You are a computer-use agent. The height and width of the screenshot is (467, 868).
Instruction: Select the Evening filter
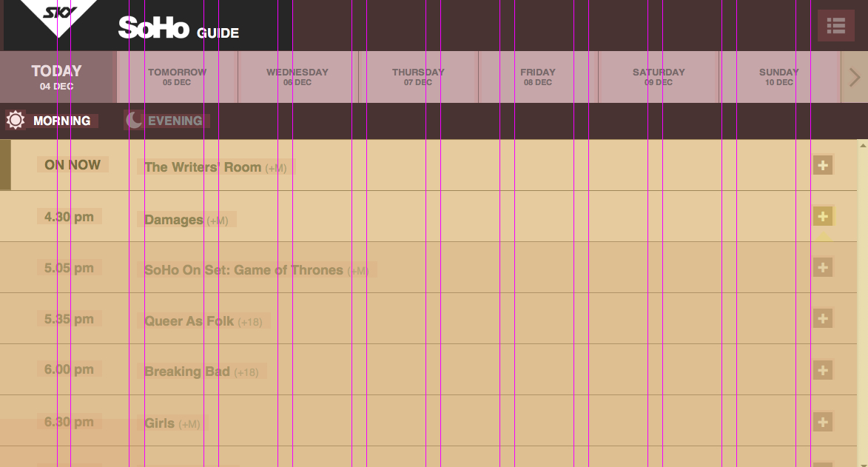[x=166, y=121]
